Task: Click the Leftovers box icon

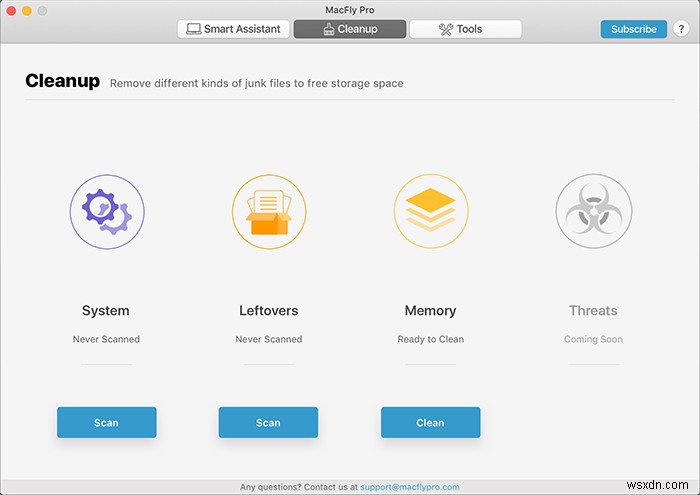Action: click(x=269, y=212)
